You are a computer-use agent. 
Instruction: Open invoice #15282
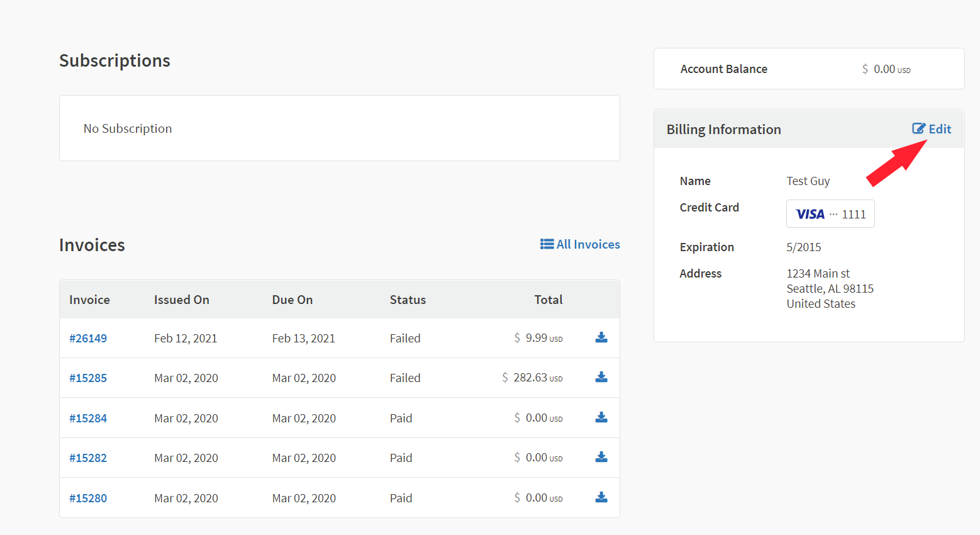coord(88,458)
